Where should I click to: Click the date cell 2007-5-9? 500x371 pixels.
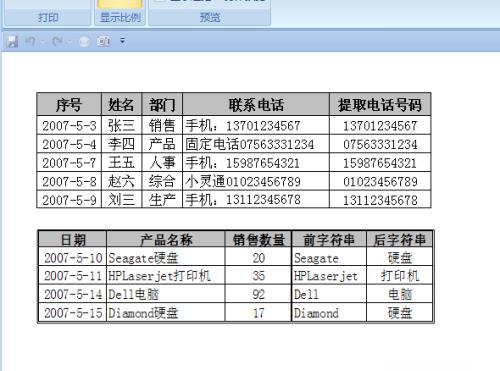(69, 200)
